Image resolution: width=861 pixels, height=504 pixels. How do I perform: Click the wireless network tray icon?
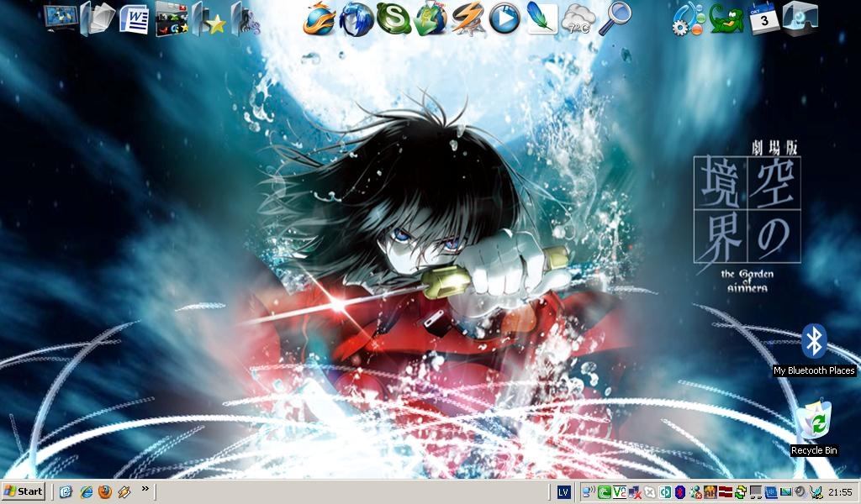coord(589,492)
